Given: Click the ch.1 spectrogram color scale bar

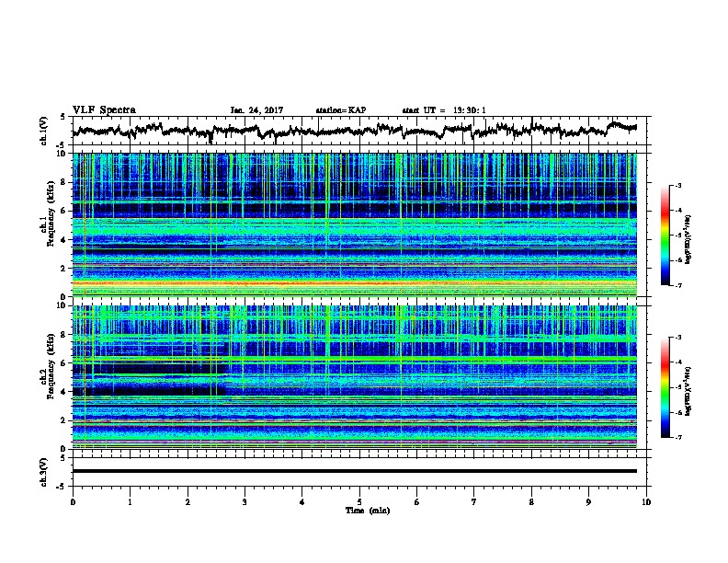Looking at the screenshot, I should pos(665,236).
